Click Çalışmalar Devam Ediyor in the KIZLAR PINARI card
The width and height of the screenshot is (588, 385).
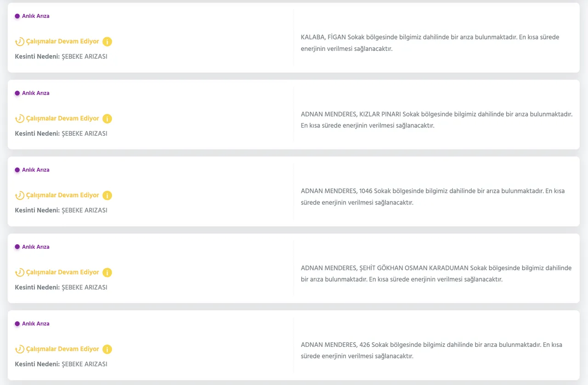pos(62,118)
